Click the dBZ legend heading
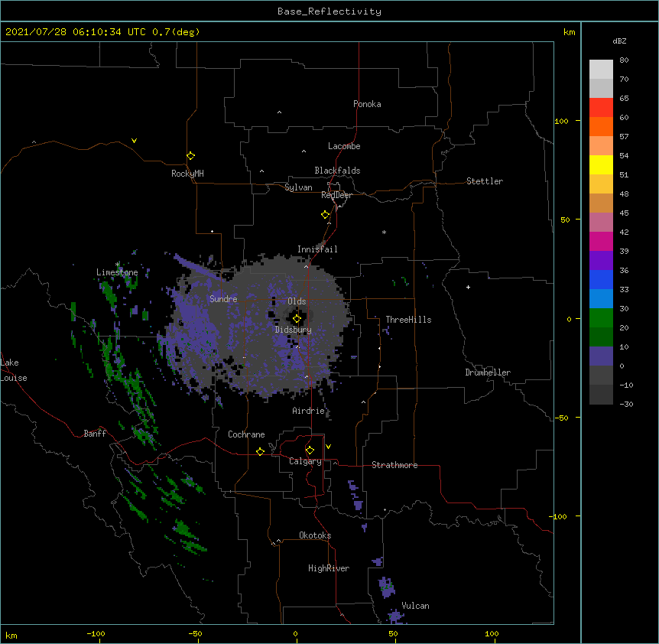Screen dimensions: 659x644 pos(619,41)
